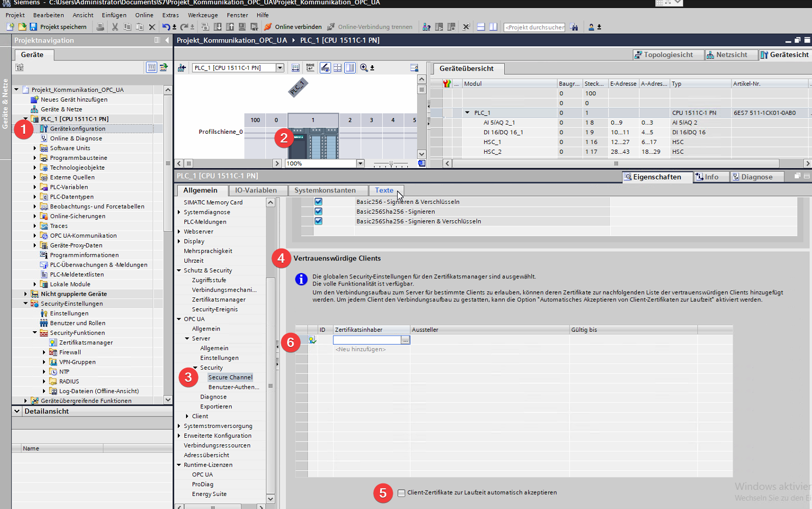
Task: Expand the Programmbausteine folder
Action: 35,158
